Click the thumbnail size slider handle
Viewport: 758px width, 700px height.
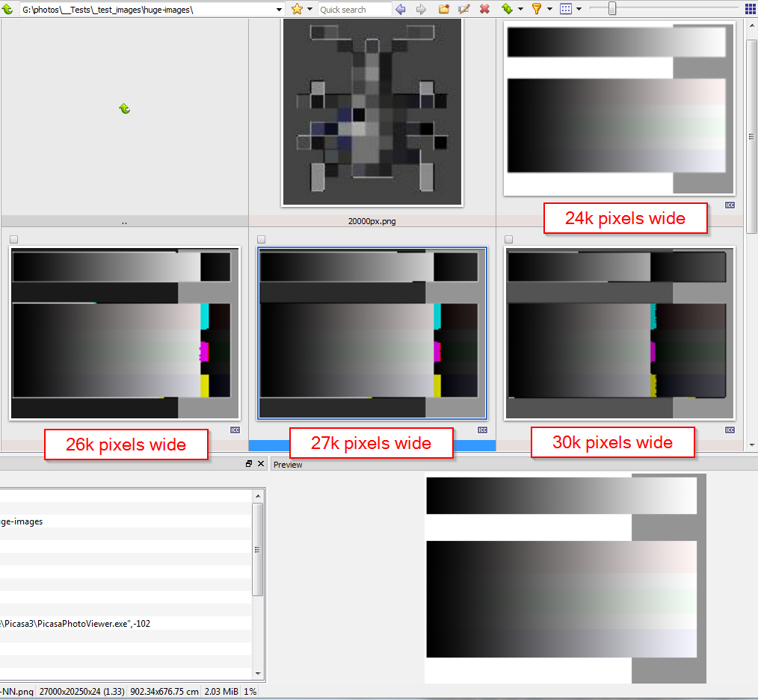pyautogui.click(x=612, y=9)
